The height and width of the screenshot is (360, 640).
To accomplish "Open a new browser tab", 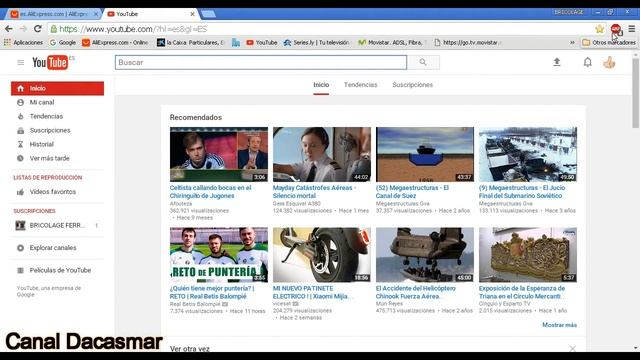I will 208,14.
